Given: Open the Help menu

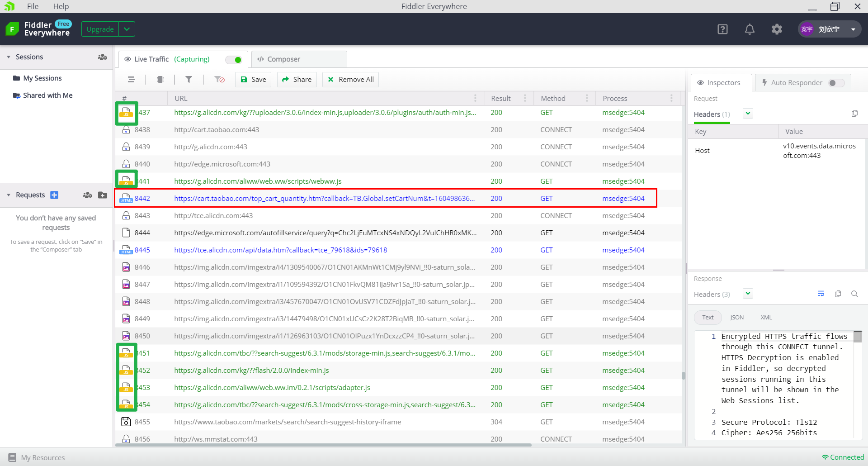Looking at the screenshot, I should [61, 6].
